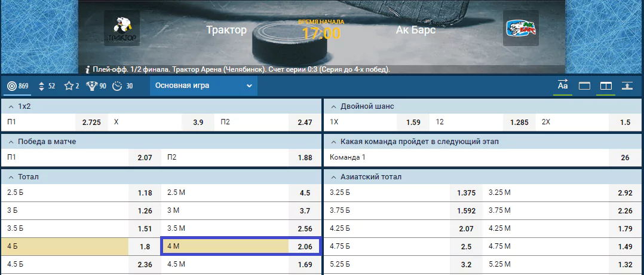Collapse the Азиатский тотал section
644x275 pixels.
point(333,177)
